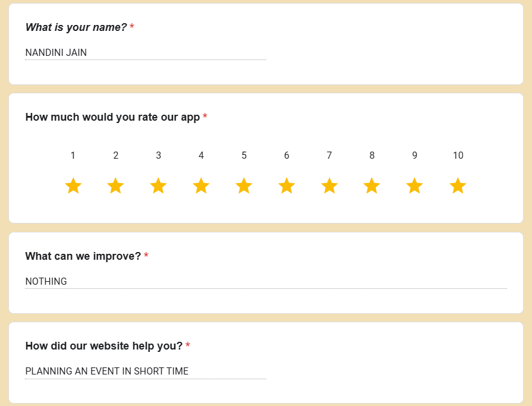Select the 2-star rating
Viewport: 532px width, 406px height.
coord(116,186)
